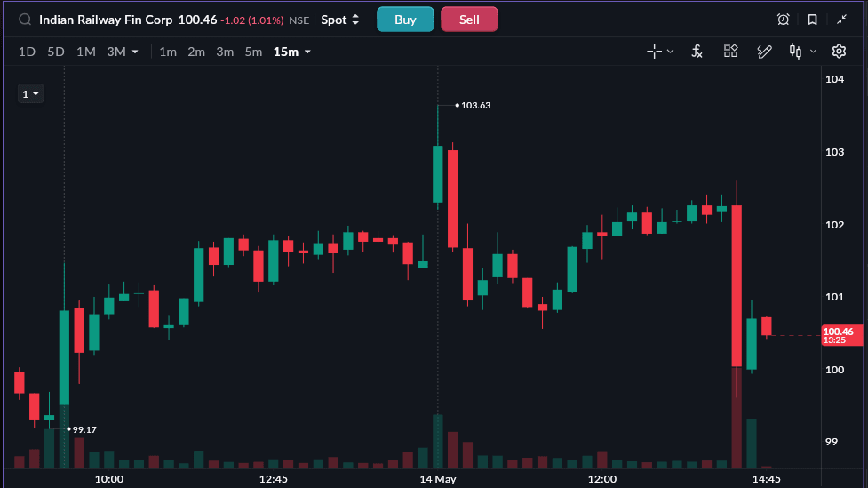868x488 pixels.
Task: Open the symbol search magnifier icon
Action: coord(25,20)
